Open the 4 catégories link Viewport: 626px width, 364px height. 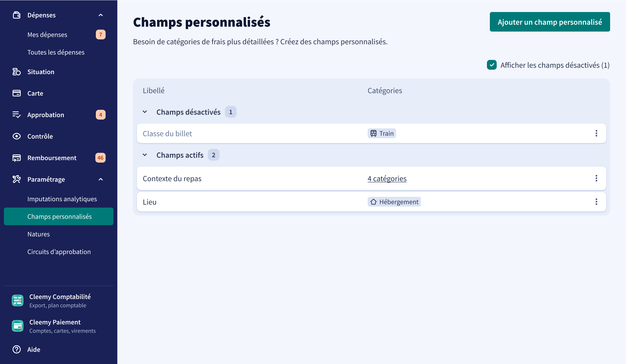click(x=387, y=178)
